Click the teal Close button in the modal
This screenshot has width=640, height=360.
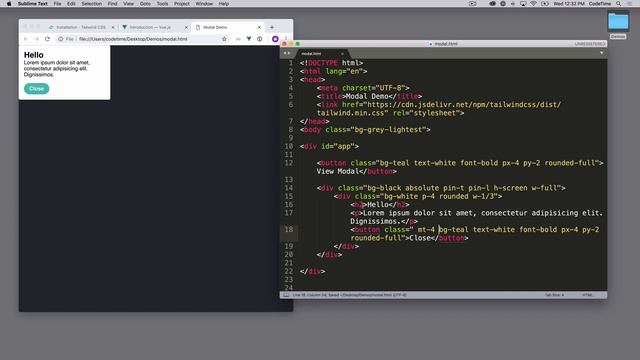[36, 89]
